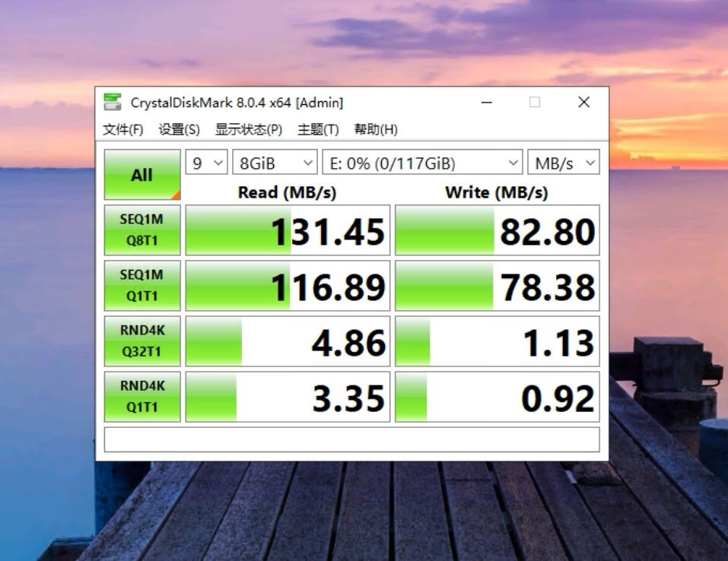This screenshot has width=728, height=561.
Task: Close the CrystalDiskMark window
Action: click(584, 102)
